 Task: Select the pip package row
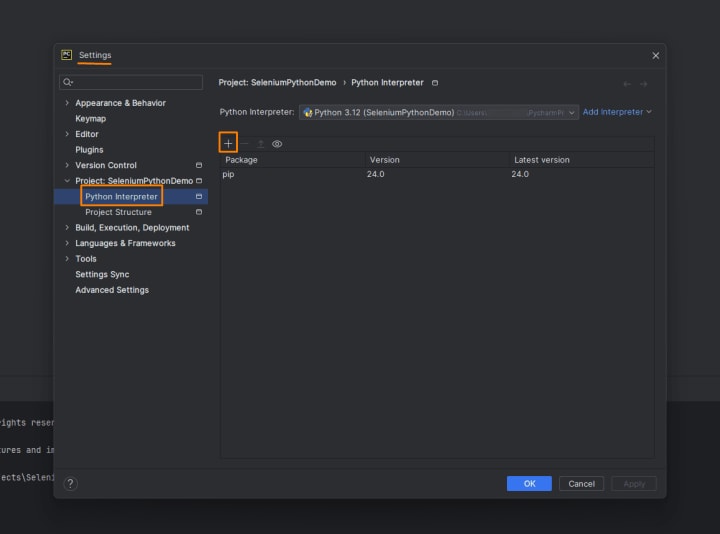437,174
